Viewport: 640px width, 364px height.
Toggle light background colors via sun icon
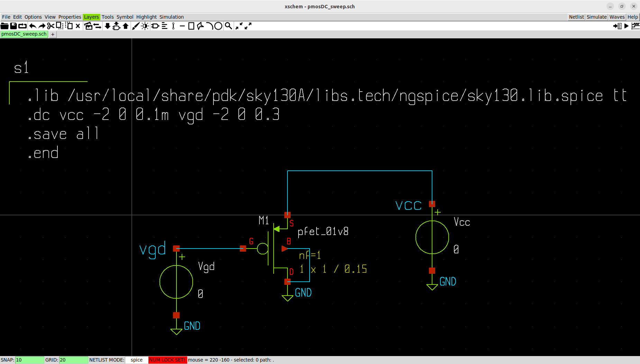click(145, 26)
